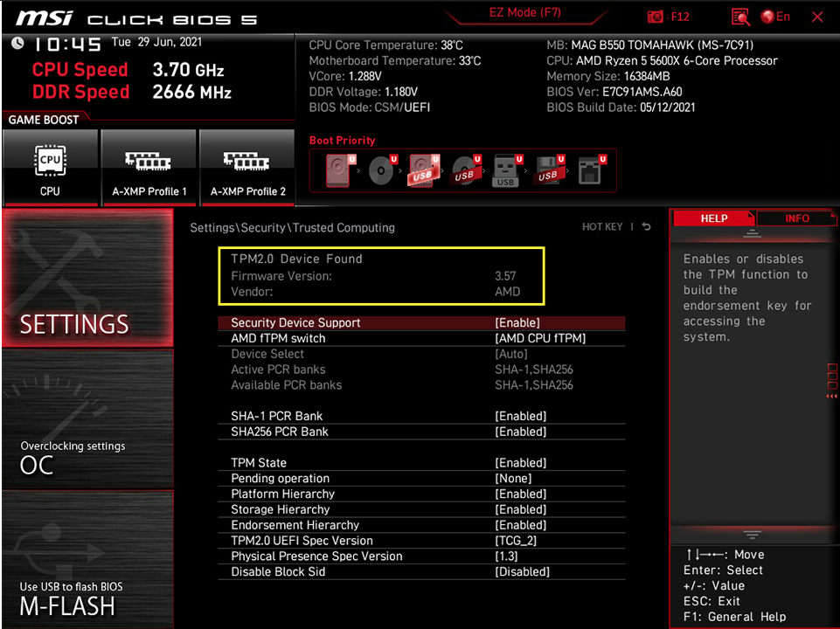
Task: Click the 10:45 time display
Action: tap(68, 44)
